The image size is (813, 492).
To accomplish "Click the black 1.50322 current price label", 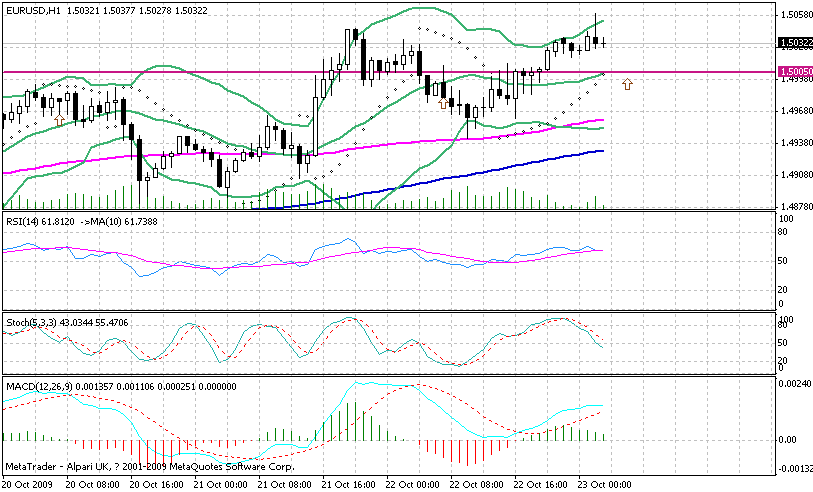I will [794, 43].
